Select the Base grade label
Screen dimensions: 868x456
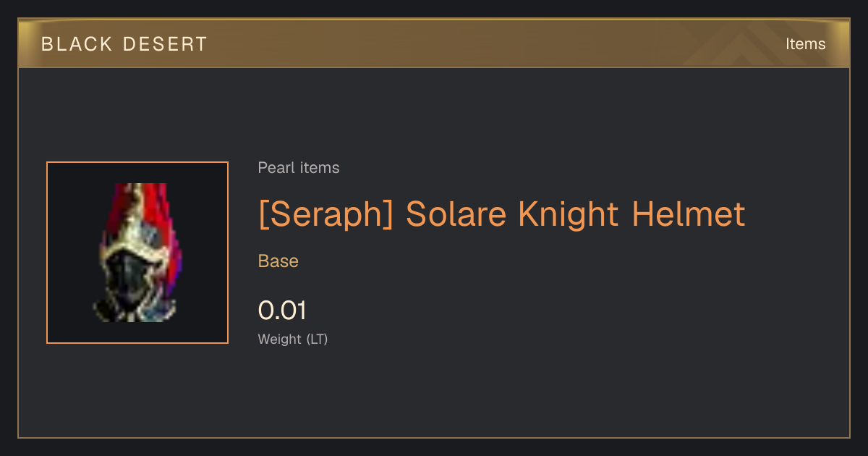click(x=278, y=261)
